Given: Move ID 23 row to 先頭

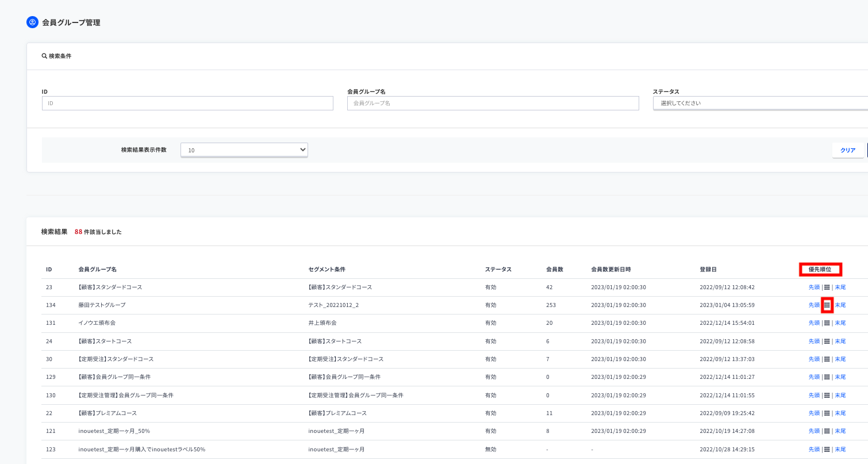Looking at the screenshot, I should coord(814,287).
